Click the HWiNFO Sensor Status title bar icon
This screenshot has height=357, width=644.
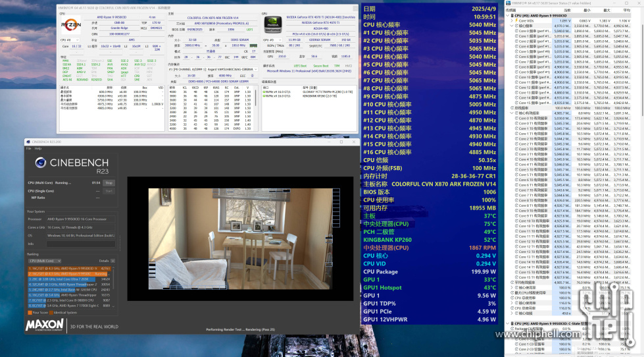tap(508, 3)
